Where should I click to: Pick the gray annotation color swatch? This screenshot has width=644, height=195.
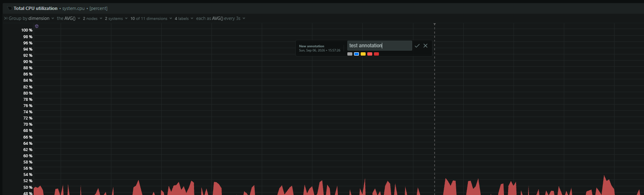click(350, 54)
